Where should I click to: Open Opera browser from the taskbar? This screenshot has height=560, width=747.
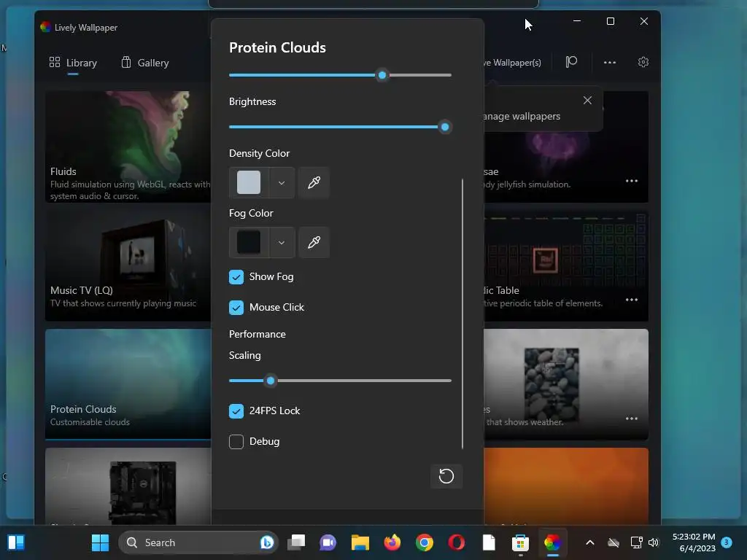[457, 542]
